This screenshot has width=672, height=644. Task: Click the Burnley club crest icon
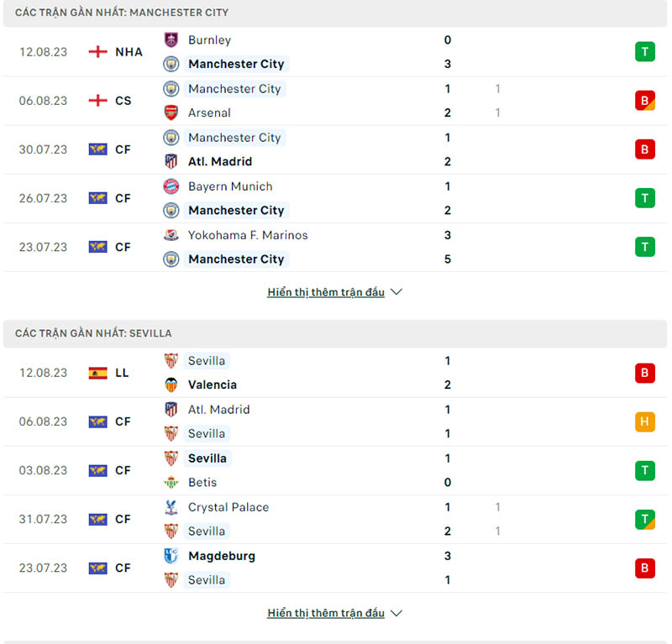click(171, 39)
